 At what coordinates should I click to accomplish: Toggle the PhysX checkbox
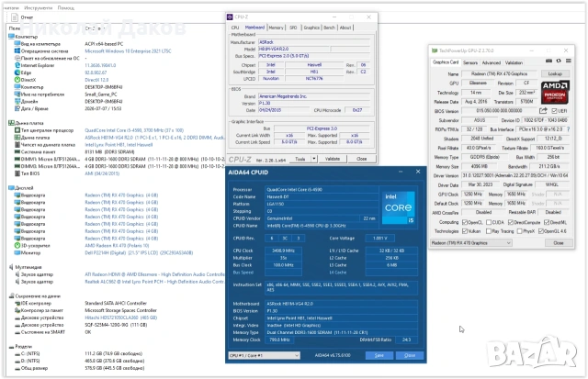519,231
